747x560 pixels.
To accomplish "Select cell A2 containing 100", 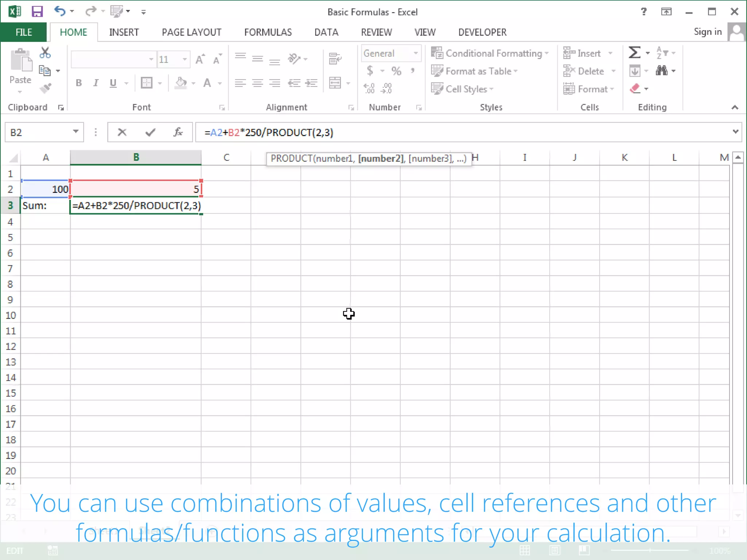I will (x=45, y=189).
